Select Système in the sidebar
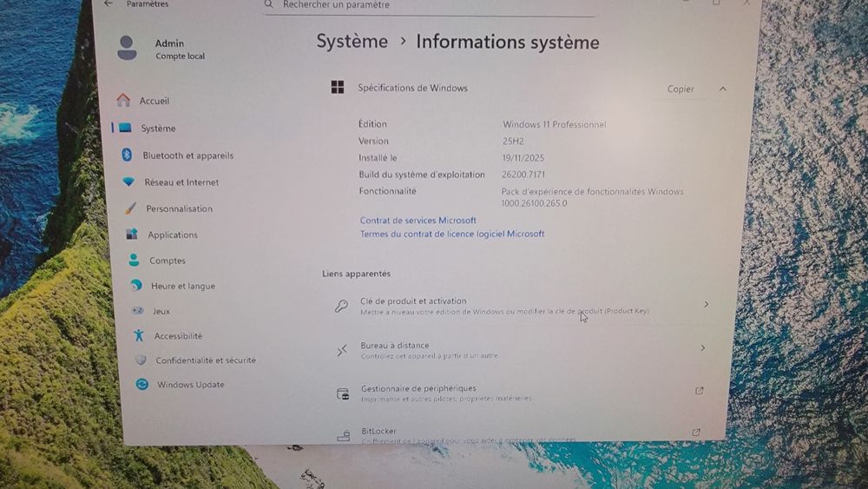This screenshot has width=868, height=489. tap(158, 128)
